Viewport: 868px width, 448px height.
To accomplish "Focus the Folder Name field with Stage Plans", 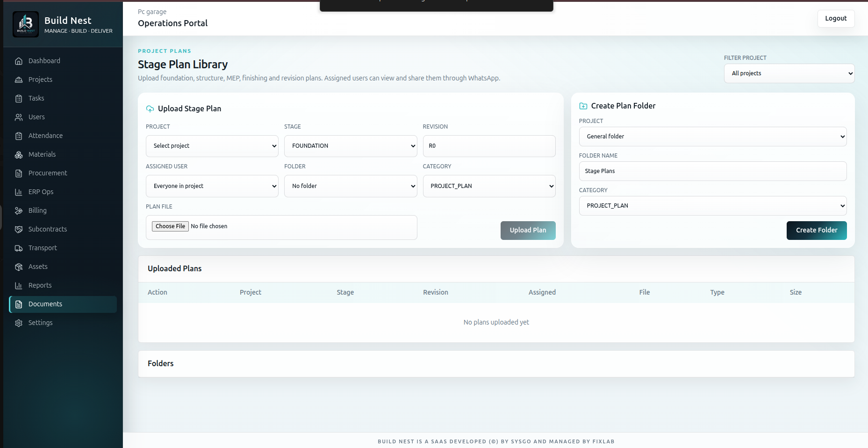I will tap(713, 171).
